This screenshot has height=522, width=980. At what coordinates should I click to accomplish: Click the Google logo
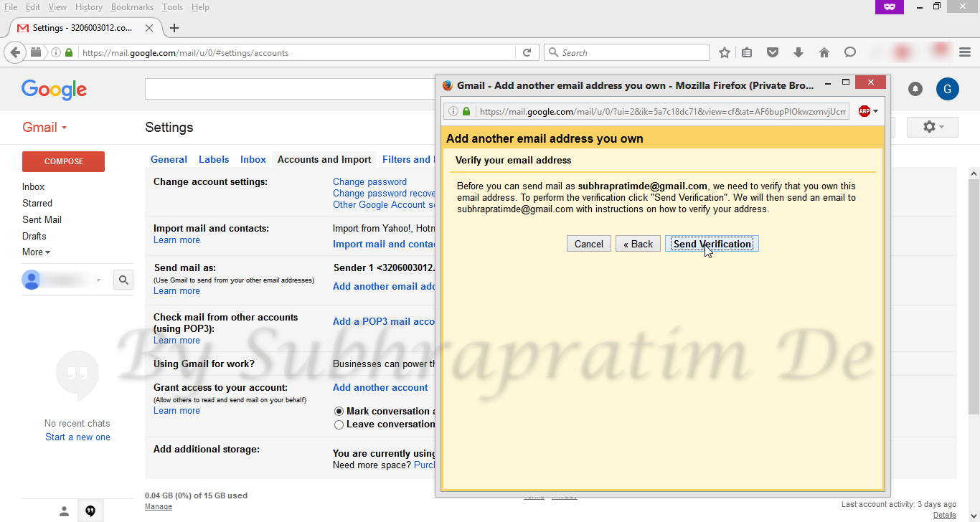pos(54,90)
